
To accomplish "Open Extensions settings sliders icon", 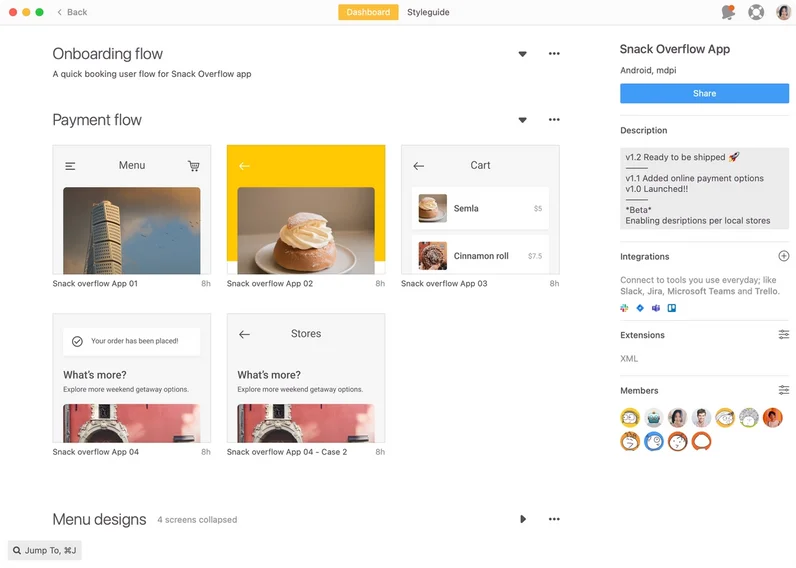I will tap(783, 335).
